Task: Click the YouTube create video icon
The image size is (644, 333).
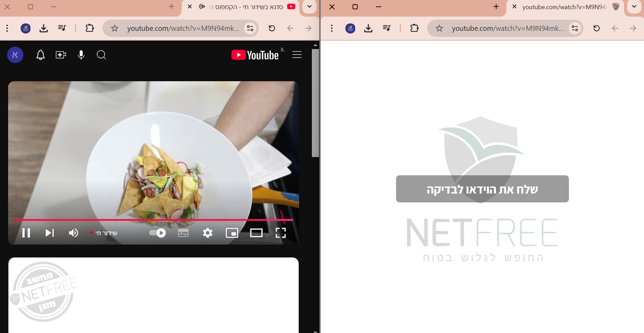Action: tap(61, 55)
